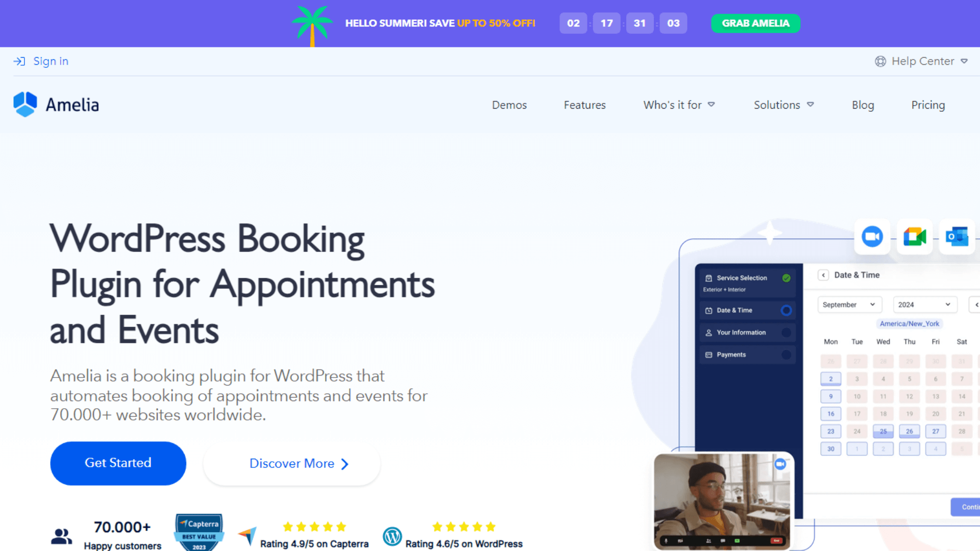Open the Features menu item
Viewport: 980px width, 551px height.
pos(584,105)
